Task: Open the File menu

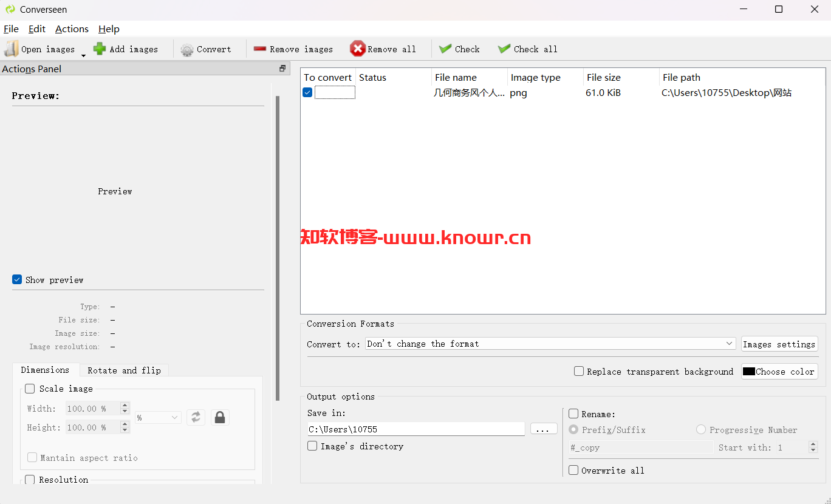Action: click(x=11, y=29)
